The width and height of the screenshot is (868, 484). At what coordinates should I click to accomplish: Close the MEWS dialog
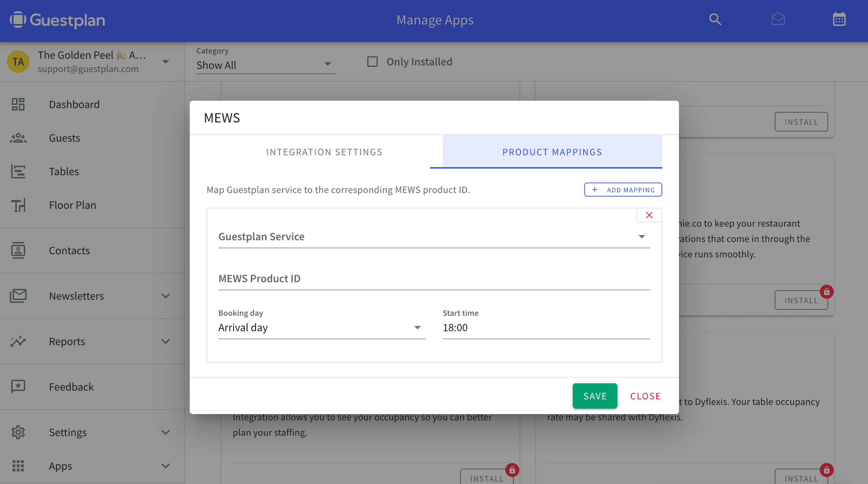pos(645,396)
